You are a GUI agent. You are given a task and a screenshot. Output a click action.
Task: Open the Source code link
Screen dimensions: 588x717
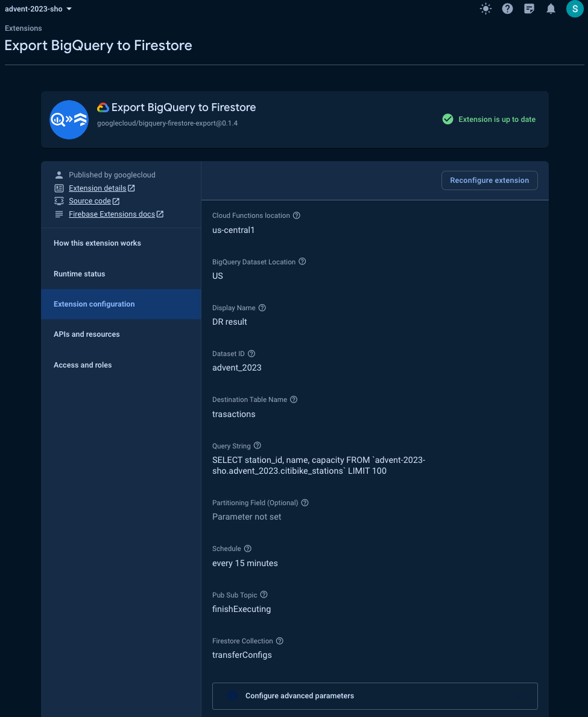(90, 201)
